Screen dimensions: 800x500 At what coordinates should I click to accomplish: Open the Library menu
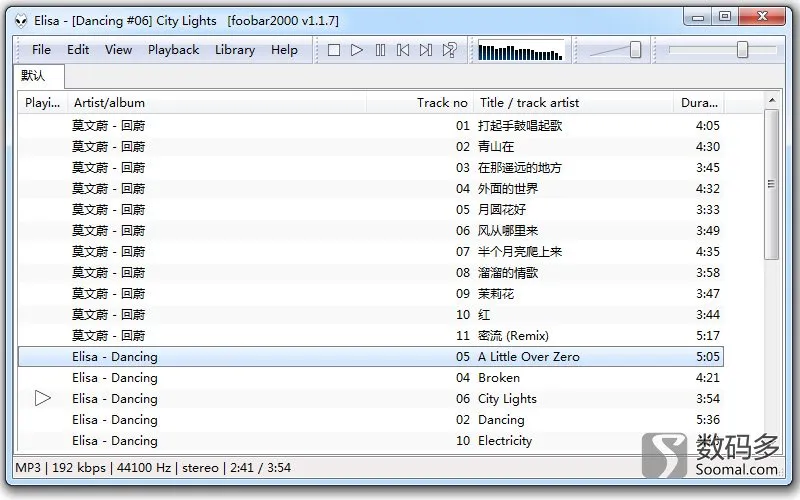[235, 50]
